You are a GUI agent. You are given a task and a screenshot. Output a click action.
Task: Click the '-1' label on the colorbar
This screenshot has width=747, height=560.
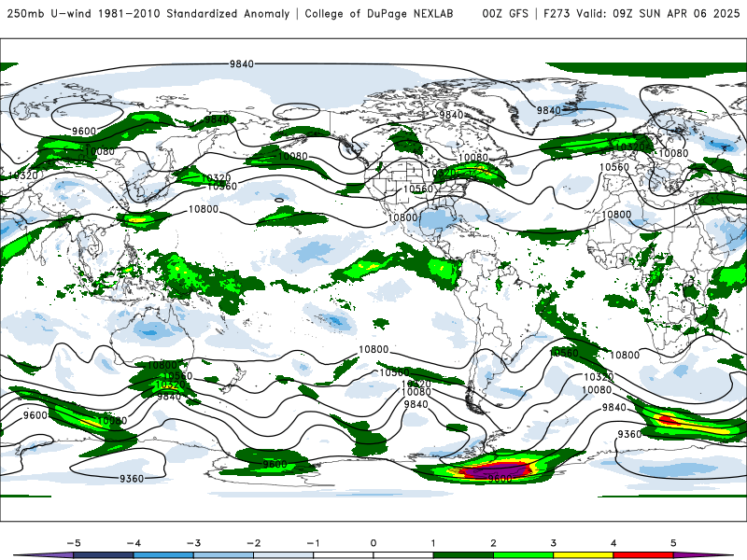pyautogui.click(x=313, y=543)
